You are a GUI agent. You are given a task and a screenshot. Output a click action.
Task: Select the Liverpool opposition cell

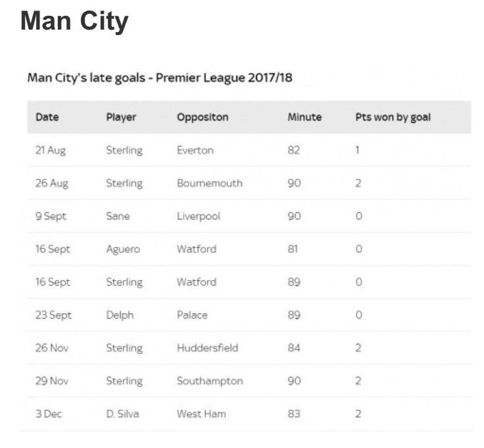pyautogui.click(x=199, y=216)
